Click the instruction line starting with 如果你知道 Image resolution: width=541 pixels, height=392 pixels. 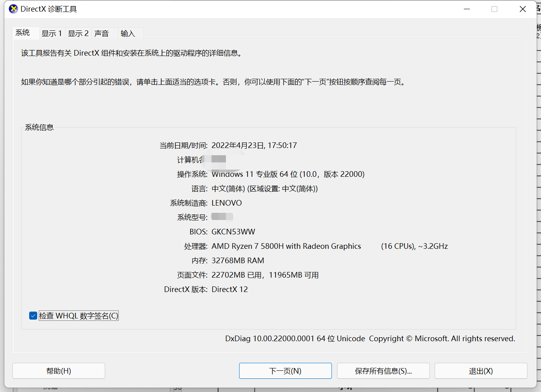tap(214, 82)
